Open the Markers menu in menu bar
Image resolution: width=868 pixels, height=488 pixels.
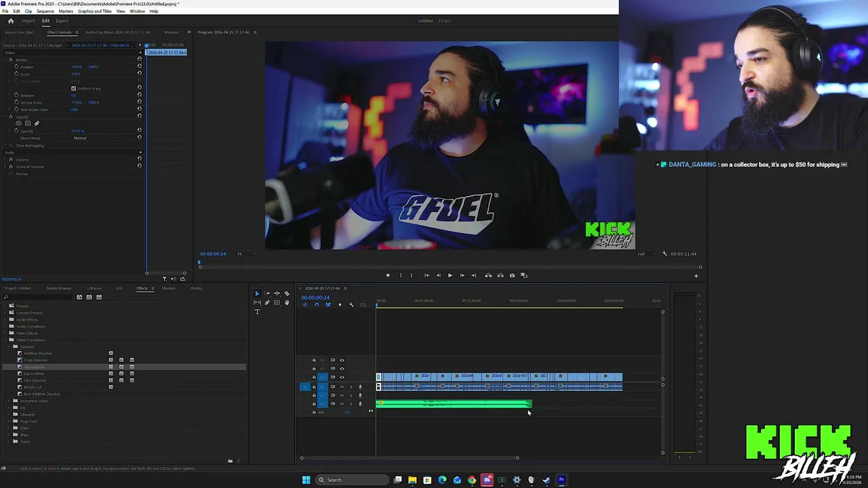pos(66,12)
